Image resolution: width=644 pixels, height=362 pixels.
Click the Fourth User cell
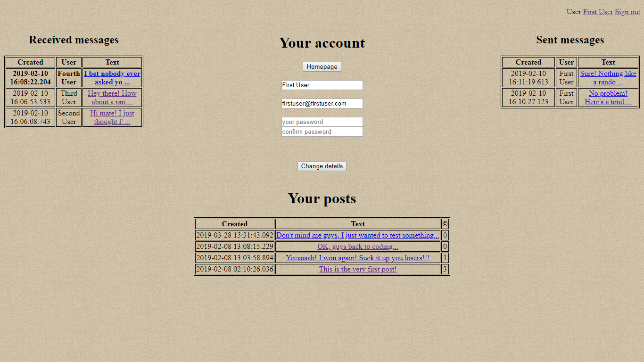[69, 78]
